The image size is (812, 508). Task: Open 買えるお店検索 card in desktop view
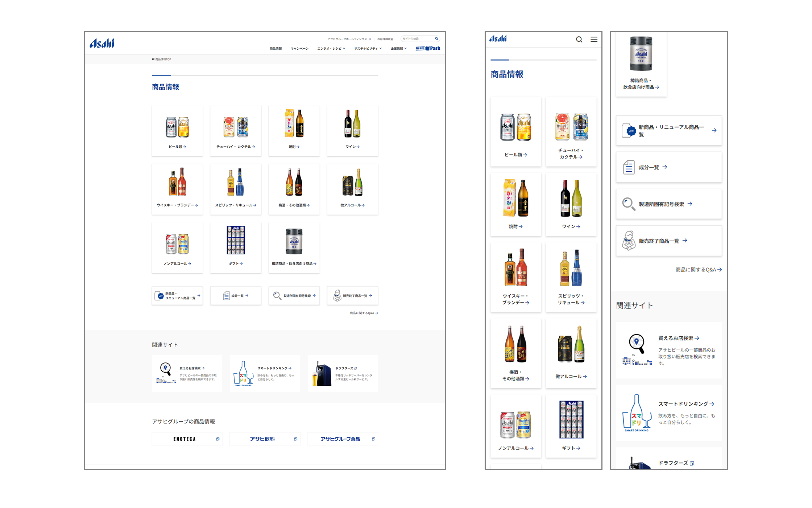pos(187,373)
